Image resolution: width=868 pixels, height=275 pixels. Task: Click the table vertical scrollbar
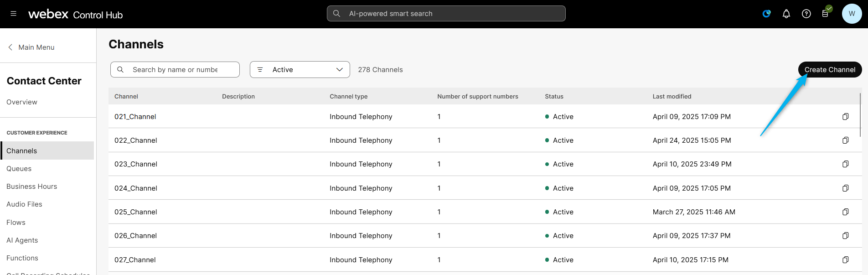(x=860, y=114)
